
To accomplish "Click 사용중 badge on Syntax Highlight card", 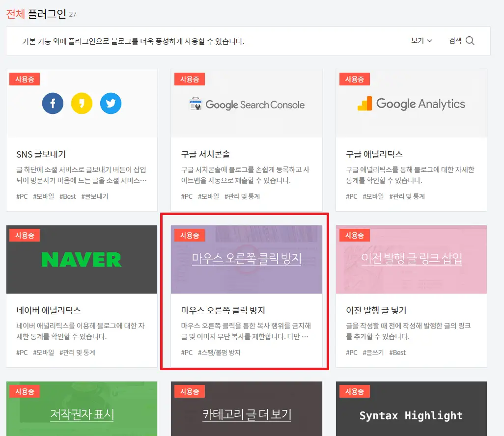I will coord(355,391).
